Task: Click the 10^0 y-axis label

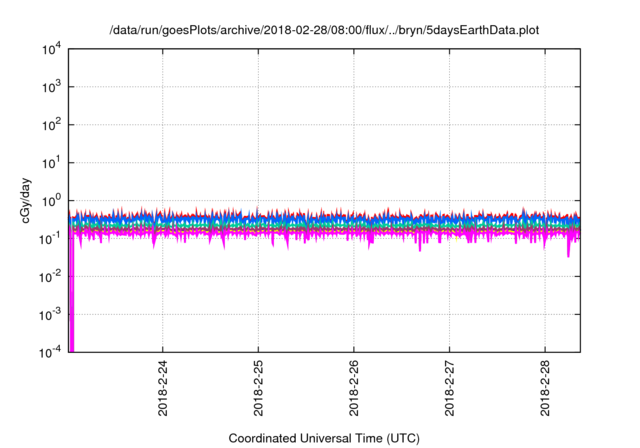Action: tap(51, 201)
